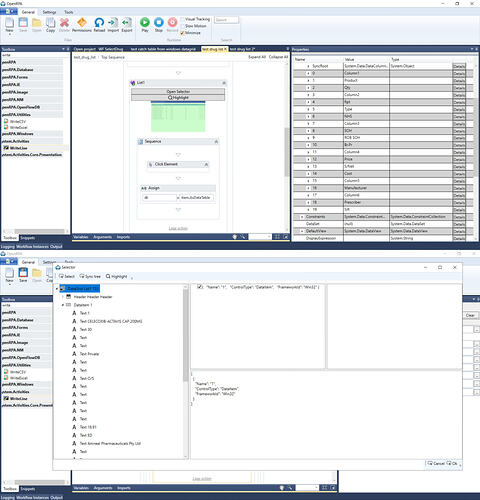Screen dimensions: 480x500
Task: Open the Variables tab below the designer
Action: 81,237
